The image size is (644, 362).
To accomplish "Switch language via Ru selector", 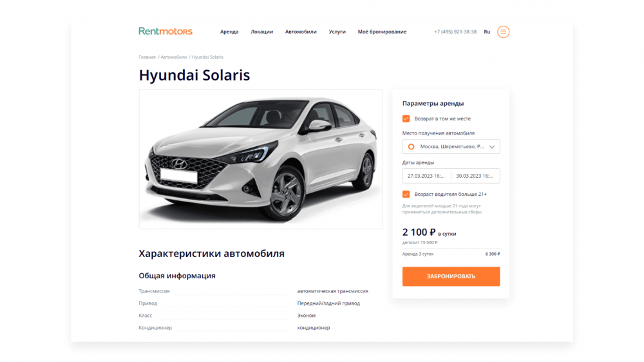I will (487, 32).
